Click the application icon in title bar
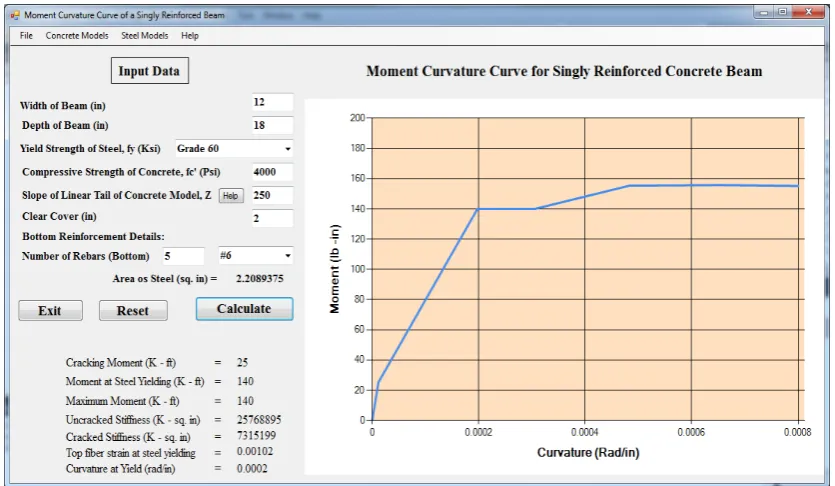This screenshot has height=486, width=835. pyautogui.click(x=15, y=15)
